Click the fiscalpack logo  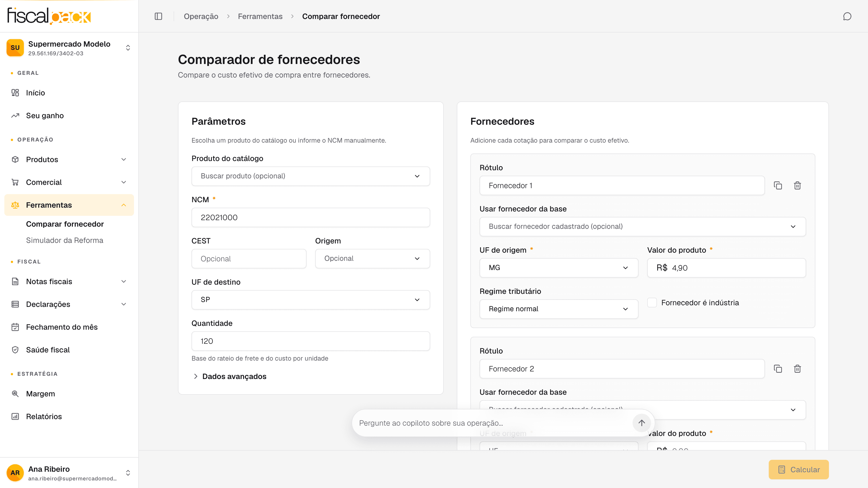point(49,16)
